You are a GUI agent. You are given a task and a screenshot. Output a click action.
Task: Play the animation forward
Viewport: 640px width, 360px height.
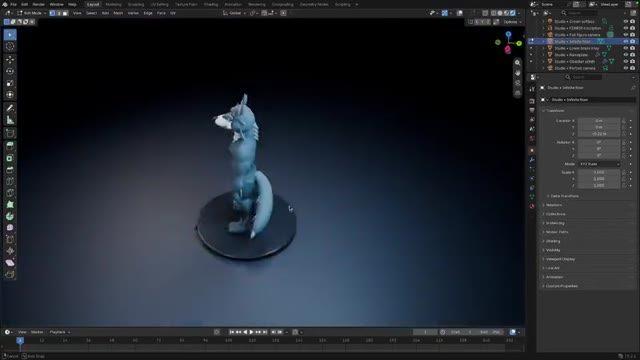click(251, 332)
